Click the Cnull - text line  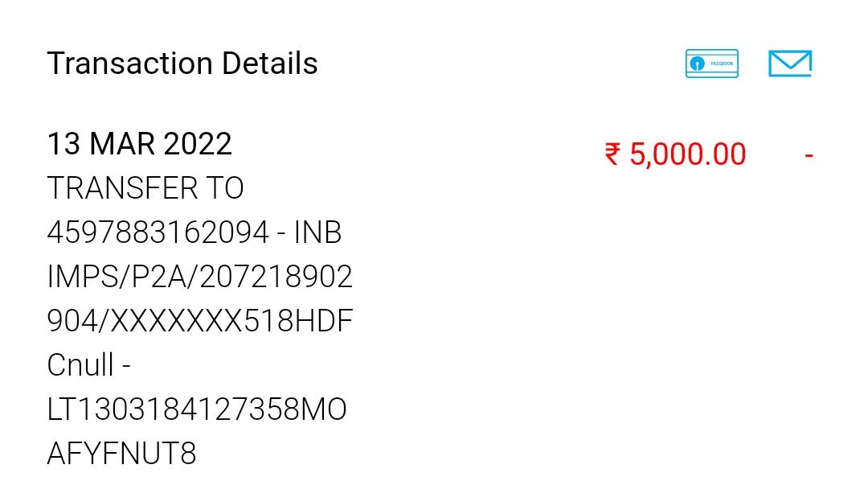(88, 366)
